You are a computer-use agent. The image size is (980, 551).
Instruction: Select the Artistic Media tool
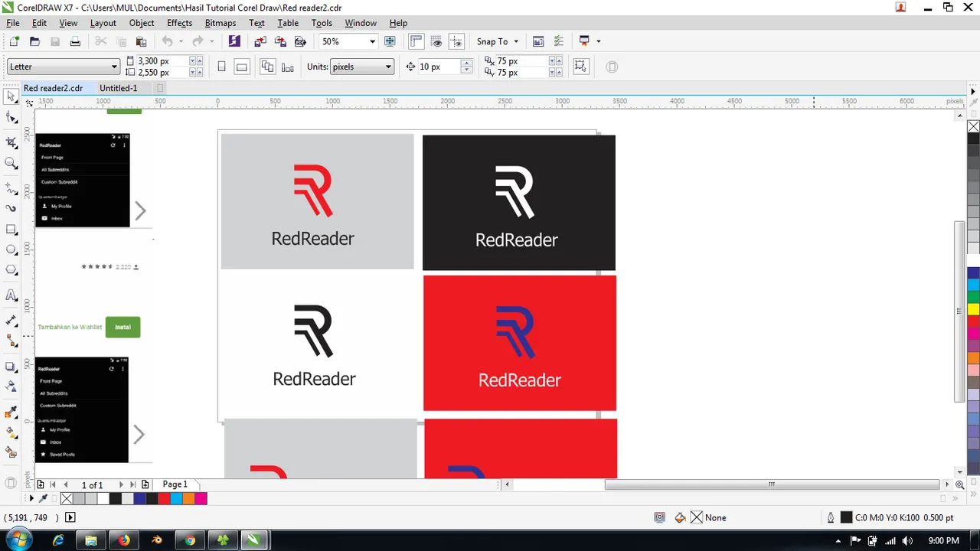coord(11,208)
